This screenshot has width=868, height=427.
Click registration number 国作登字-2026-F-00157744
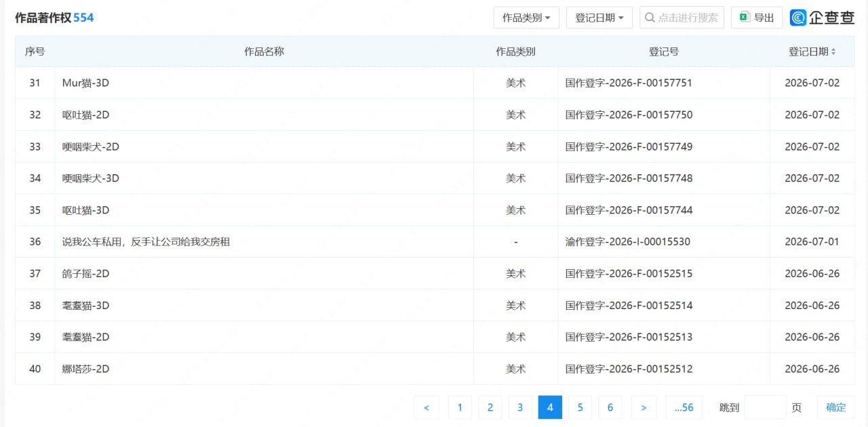pos(629,210)
